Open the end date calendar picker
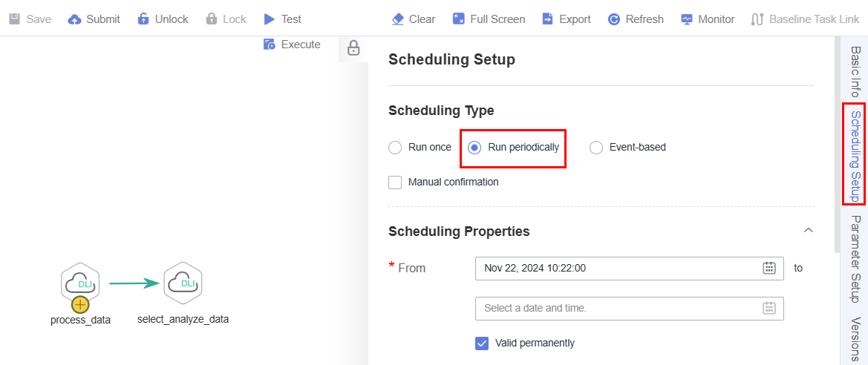 [x=769, y=308]
